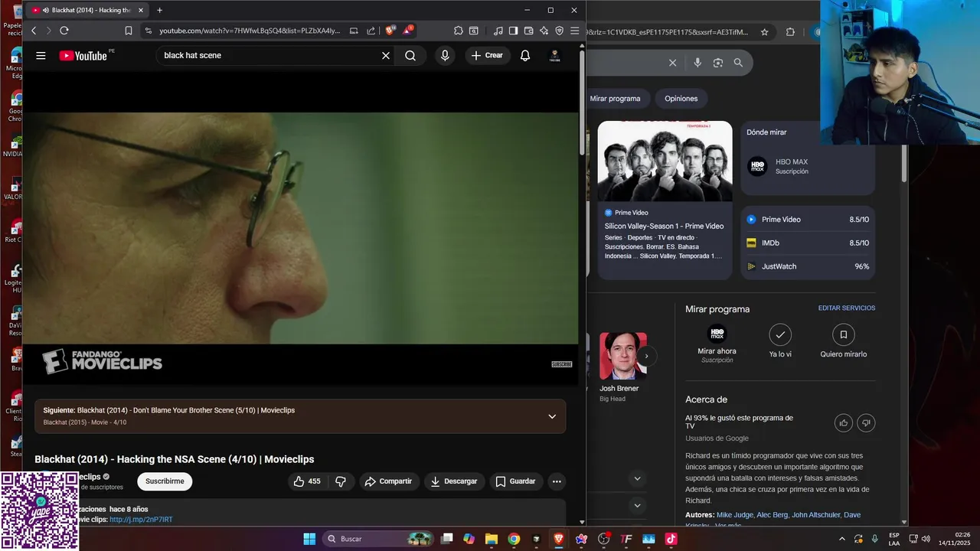Select the Opiniones chip in Google
The height and width of the screenshot is (551, 980).
[x=681, y=99]
